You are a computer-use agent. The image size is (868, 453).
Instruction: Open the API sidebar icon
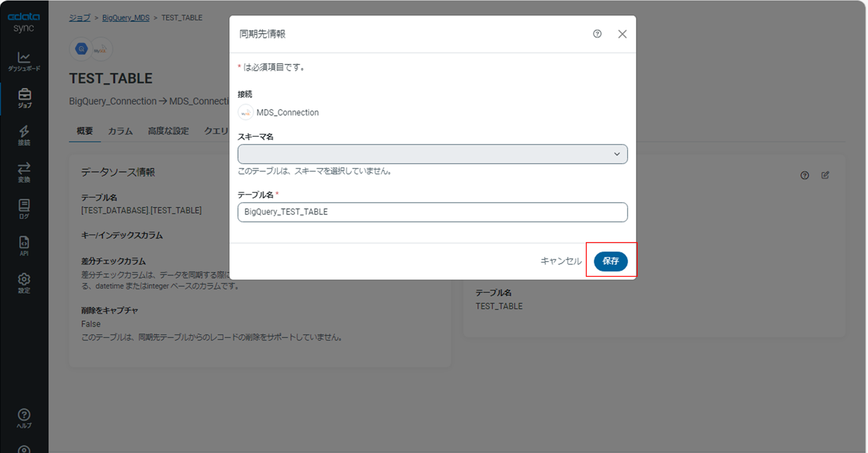24,246
